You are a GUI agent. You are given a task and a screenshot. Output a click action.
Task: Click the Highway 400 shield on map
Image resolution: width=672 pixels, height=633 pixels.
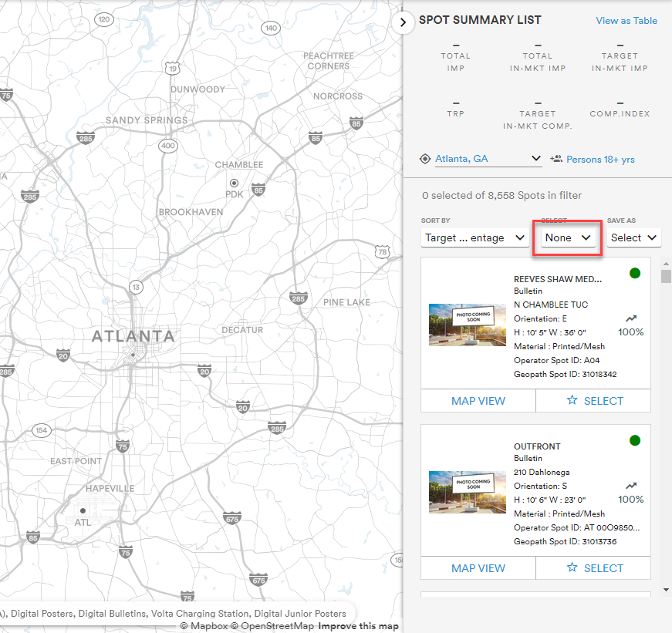[167, 146]
